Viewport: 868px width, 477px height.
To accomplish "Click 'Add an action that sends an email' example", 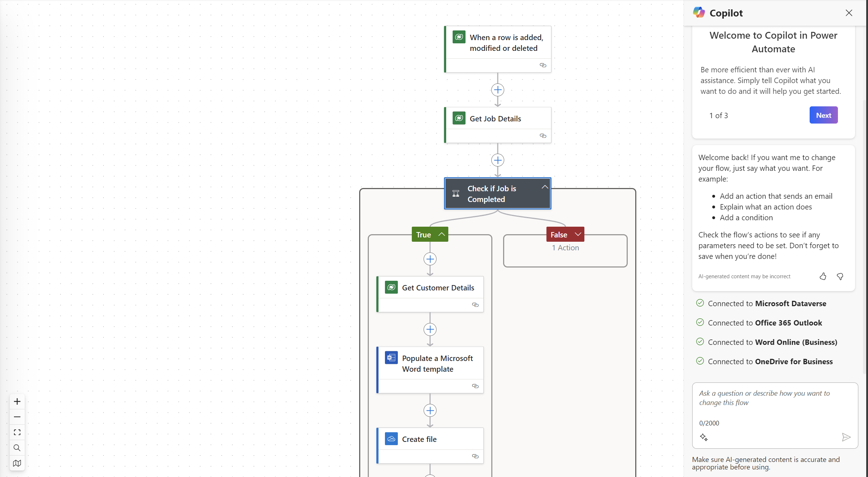I will 776,196.
